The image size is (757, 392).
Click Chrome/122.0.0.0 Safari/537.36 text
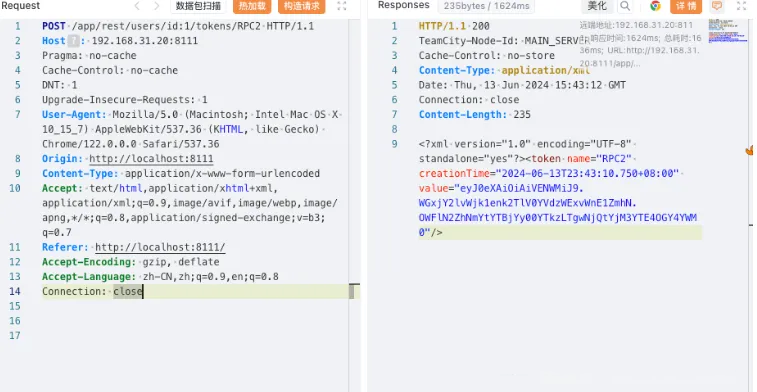pyautogui.click(x=131, y=144)
